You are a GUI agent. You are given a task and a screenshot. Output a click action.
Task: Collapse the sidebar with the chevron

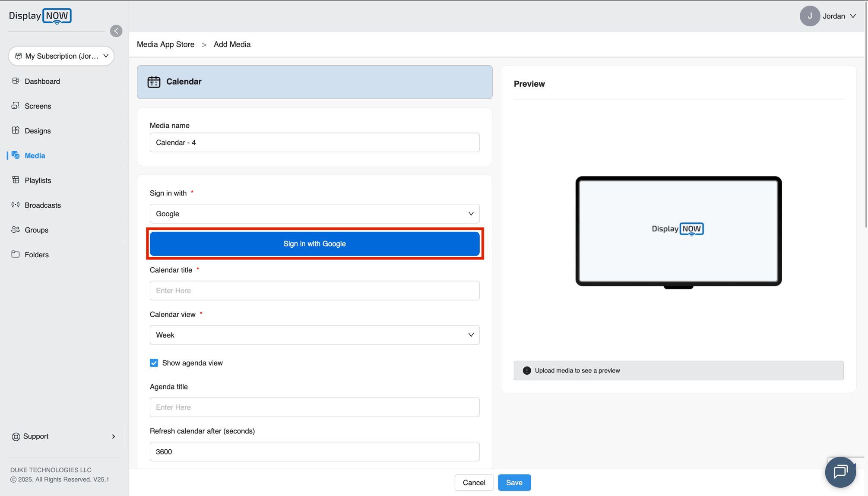click(x=116, y=31)
